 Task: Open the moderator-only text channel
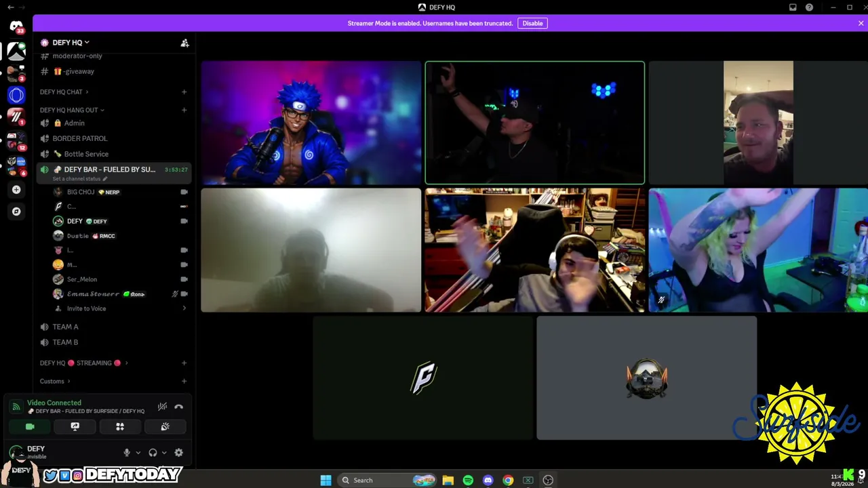pos(113,56)
